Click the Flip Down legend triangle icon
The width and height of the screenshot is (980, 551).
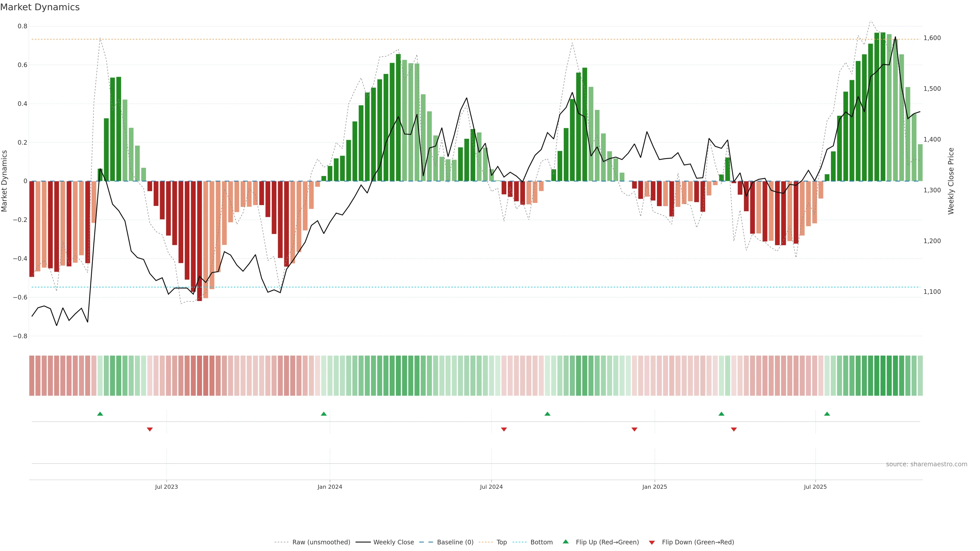point(652,542)
